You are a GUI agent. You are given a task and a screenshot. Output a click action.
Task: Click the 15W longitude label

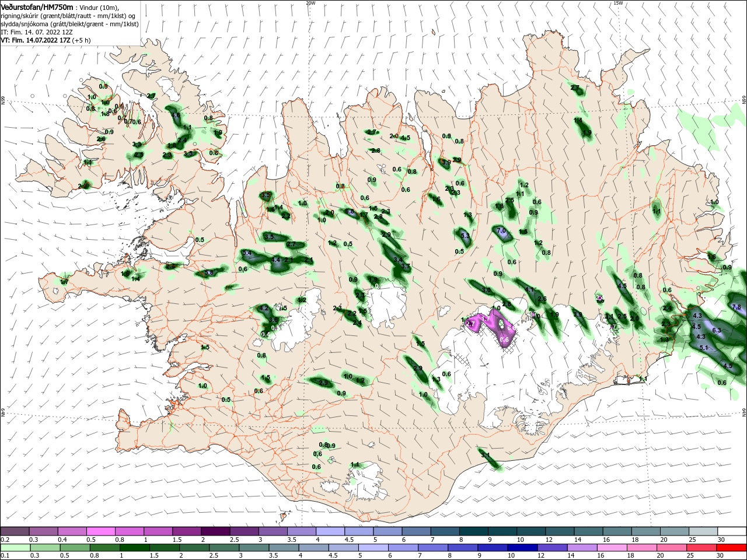click(x=618, y=3)
